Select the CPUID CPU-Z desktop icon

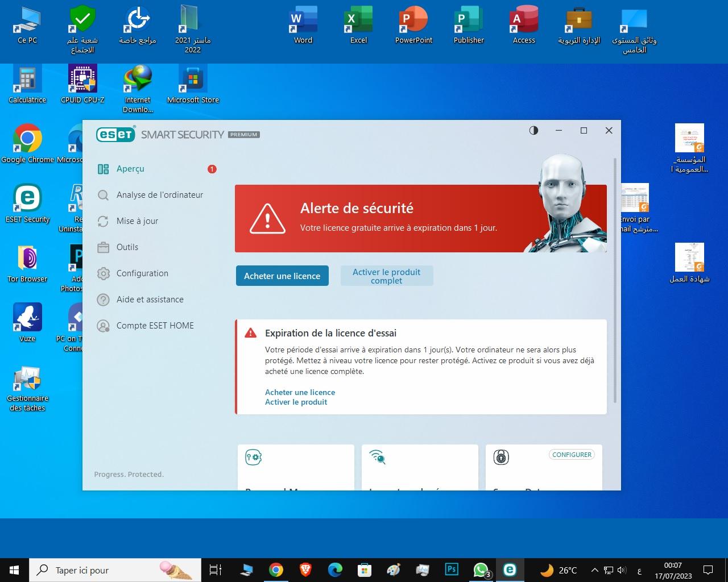(82, 85)
